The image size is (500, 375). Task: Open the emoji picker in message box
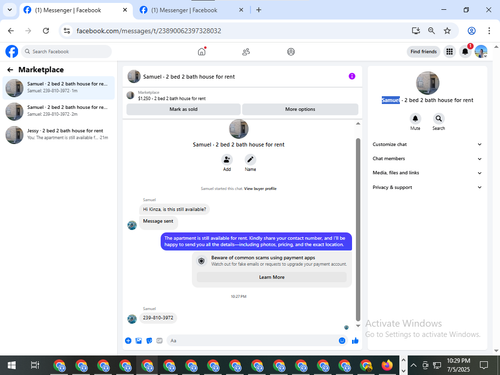[342, 341]
